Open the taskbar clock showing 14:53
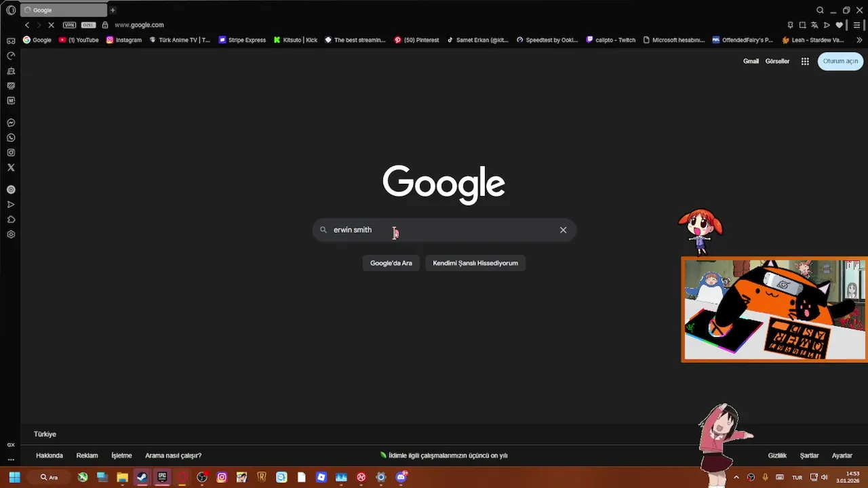The height and width of the screenshot is (488, 868). coord(848,477)
